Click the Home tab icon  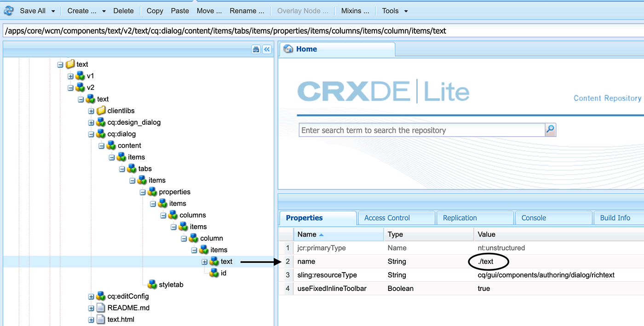pos(289,49)
